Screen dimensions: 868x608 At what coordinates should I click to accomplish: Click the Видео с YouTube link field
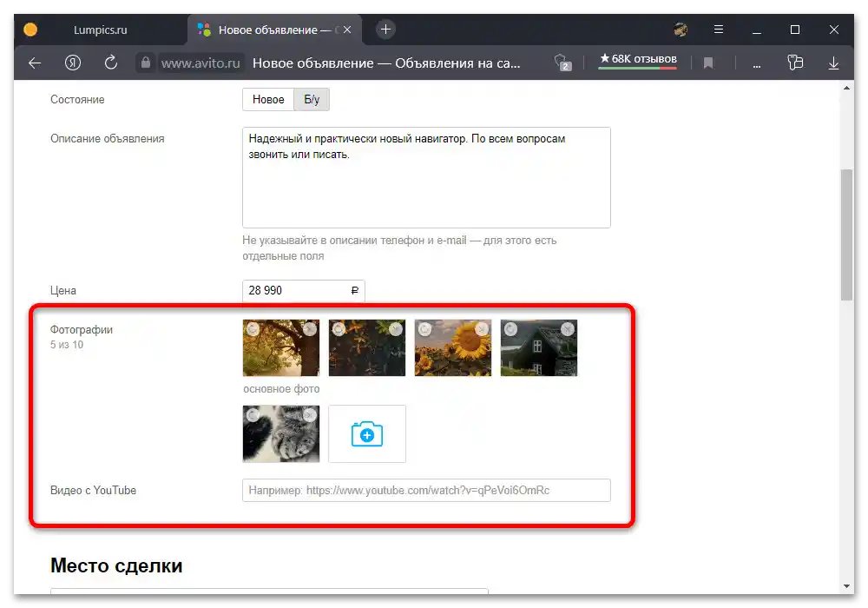pyautogui.click(x=426, y=490)
